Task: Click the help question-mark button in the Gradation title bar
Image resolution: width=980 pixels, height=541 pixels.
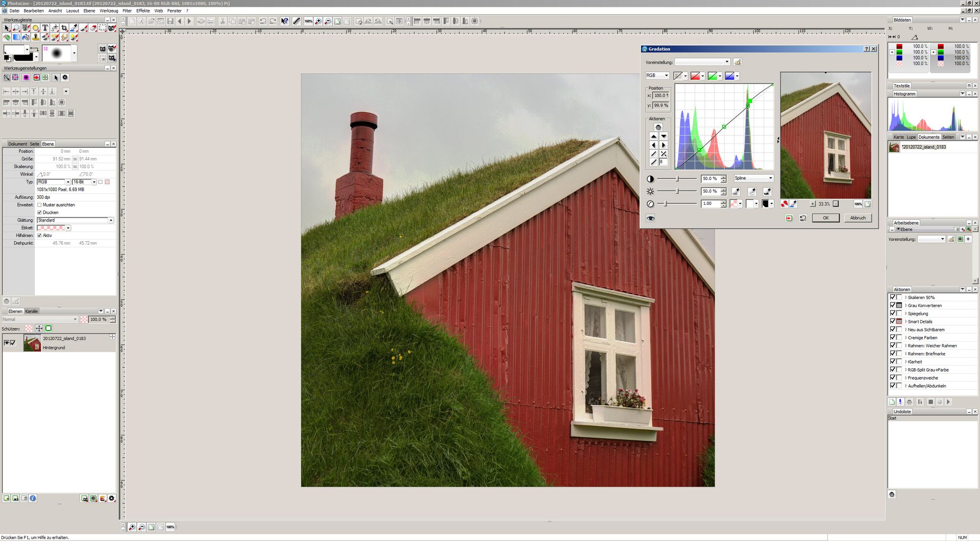Action: pos(867,49)
